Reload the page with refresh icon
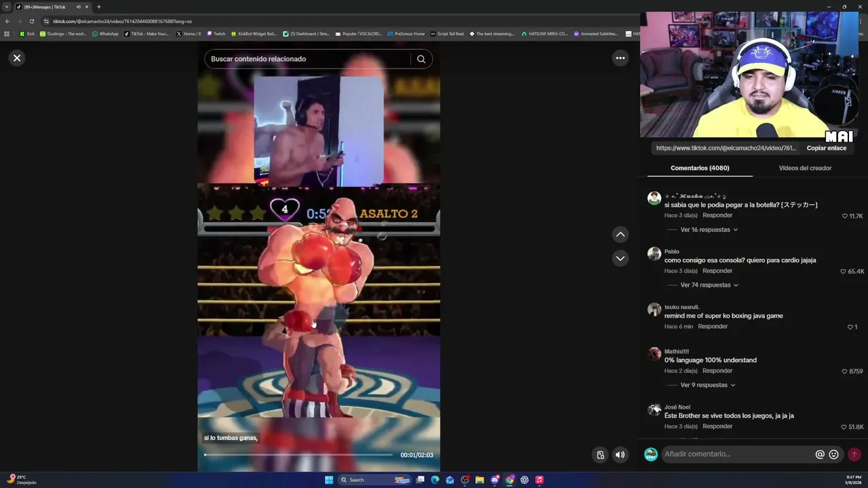868x488 pixels. point(31,21)
